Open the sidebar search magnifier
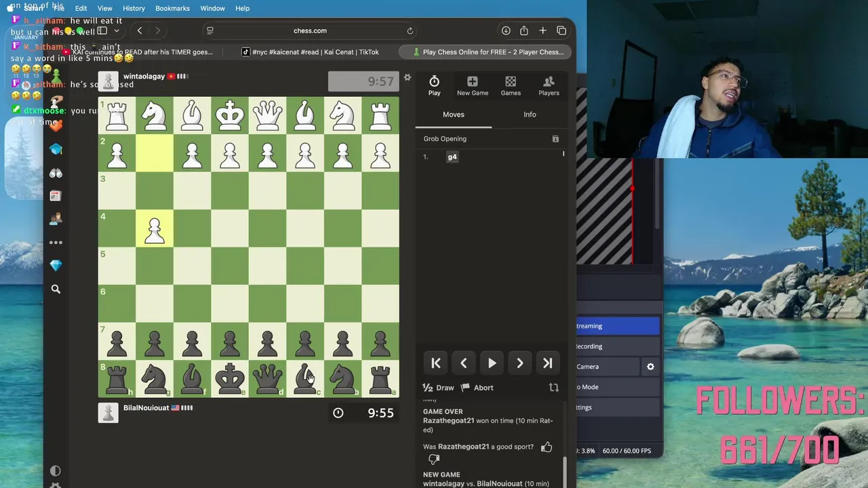 point(56,289)
